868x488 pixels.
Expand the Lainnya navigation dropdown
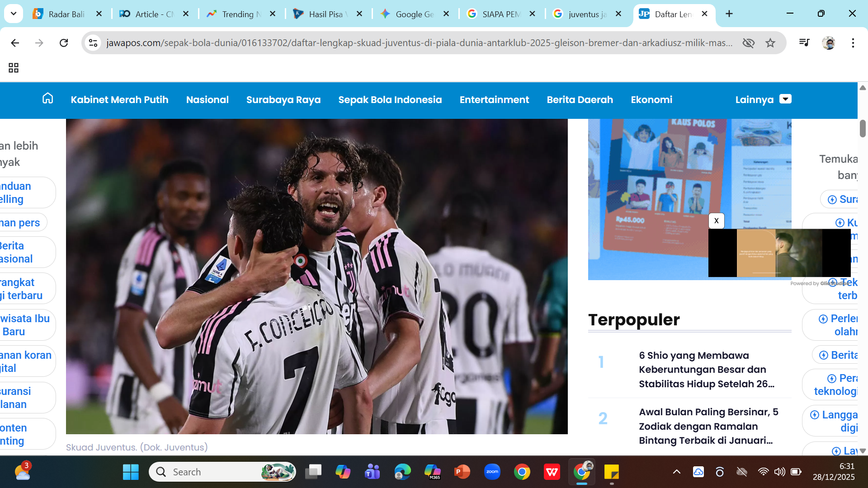pyautogui.click(x=786, y=99)
